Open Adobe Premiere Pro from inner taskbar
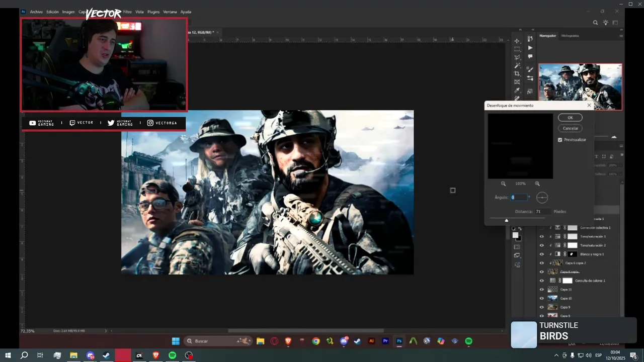The height and width of the screenshot is (362, 644). tap(385, 341)
